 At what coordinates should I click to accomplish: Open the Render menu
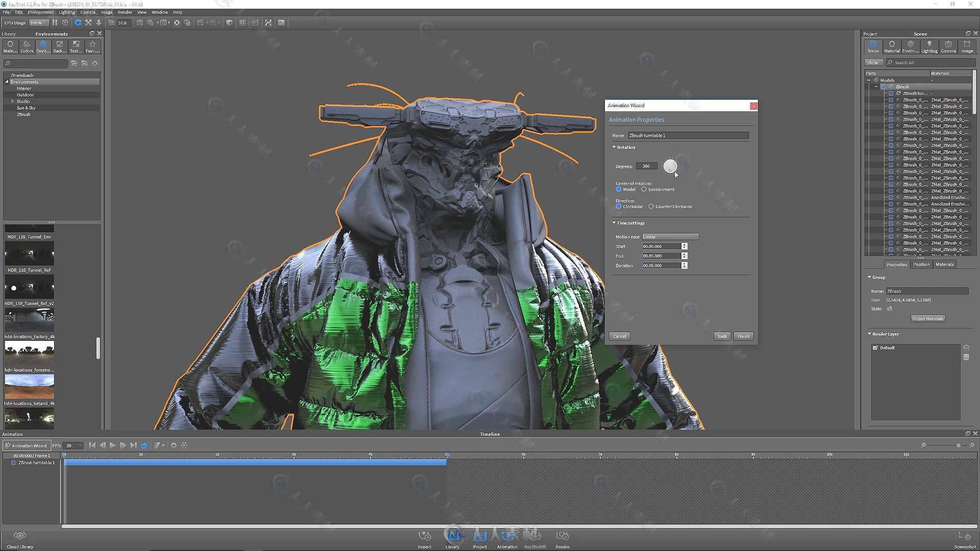click(x=125, y=12)
